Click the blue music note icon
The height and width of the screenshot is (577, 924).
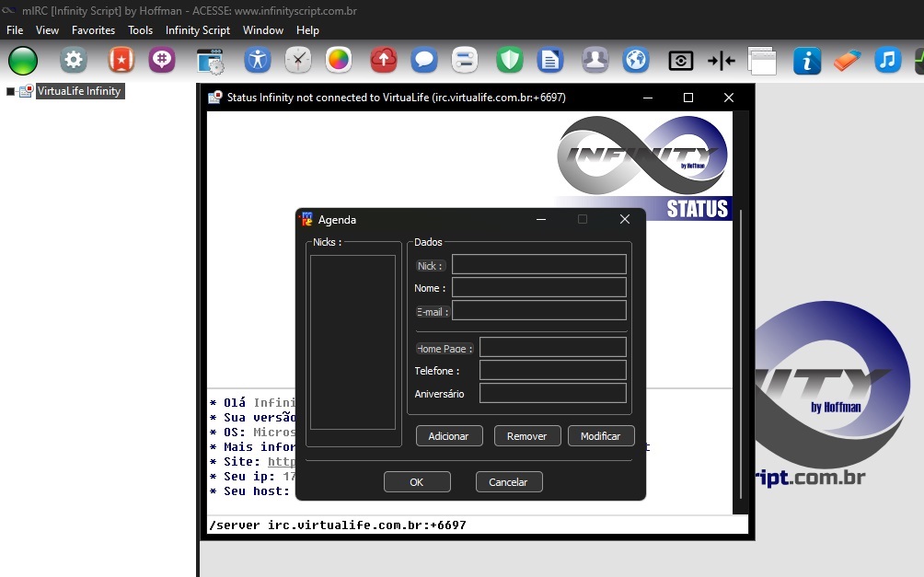tap(887, 61)
